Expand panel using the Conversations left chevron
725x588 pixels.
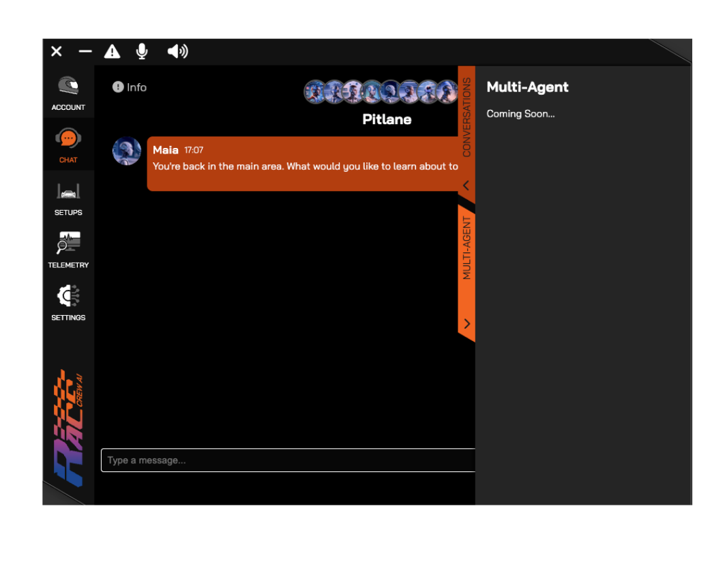click(467, 186)
